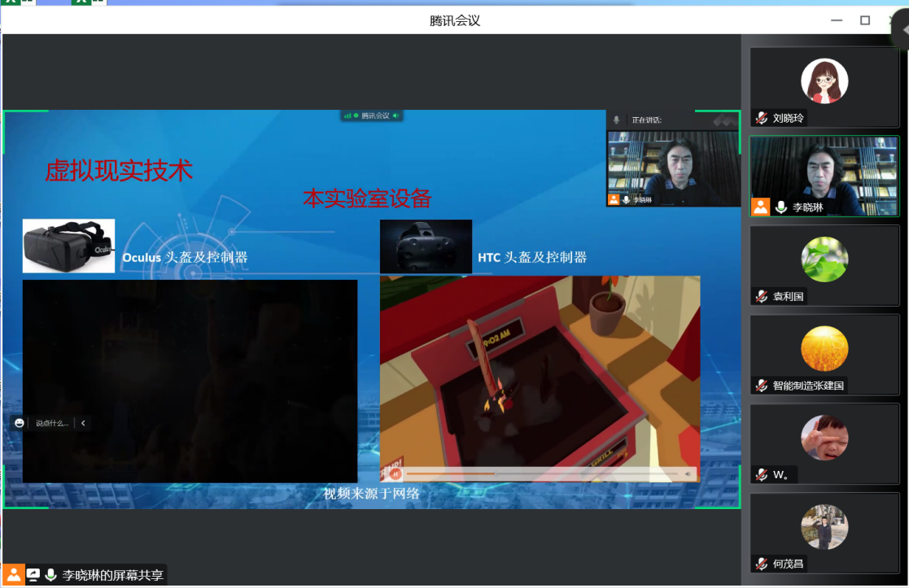This screenshot has width=909, height=588.
Task: Click the orange host icon in the bottom-left status bar
Action: click(x=13, y=575)
